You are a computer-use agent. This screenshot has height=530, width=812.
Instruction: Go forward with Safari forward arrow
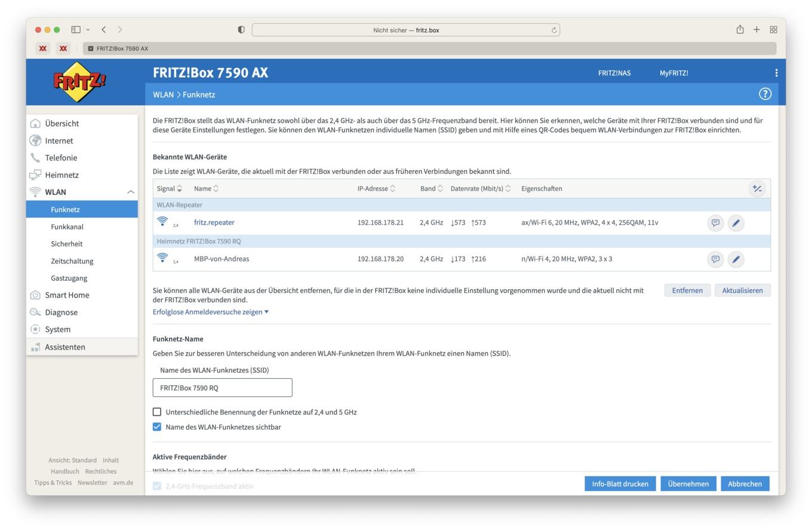[x=120, y=29]
